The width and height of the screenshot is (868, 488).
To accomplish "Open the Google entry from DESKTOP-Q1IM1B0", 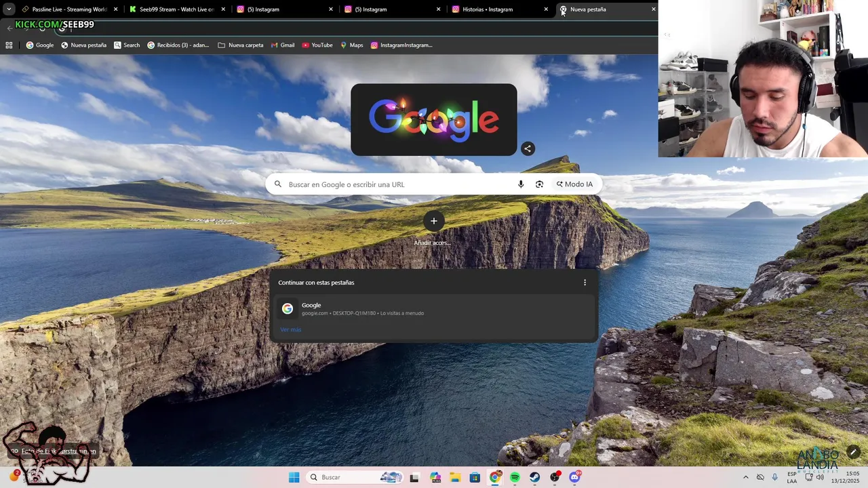I will click(x=434, y=309).
